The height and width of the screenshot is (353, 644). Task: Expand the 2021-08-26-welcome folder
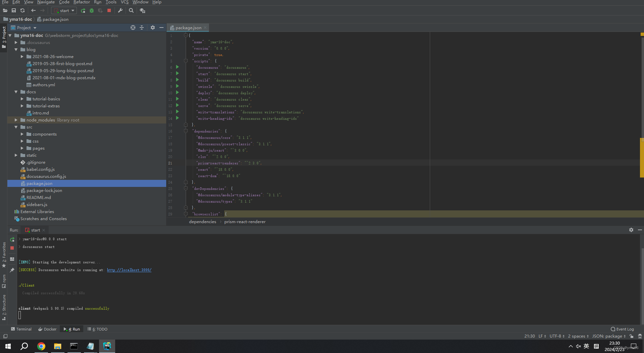(22, 57)
